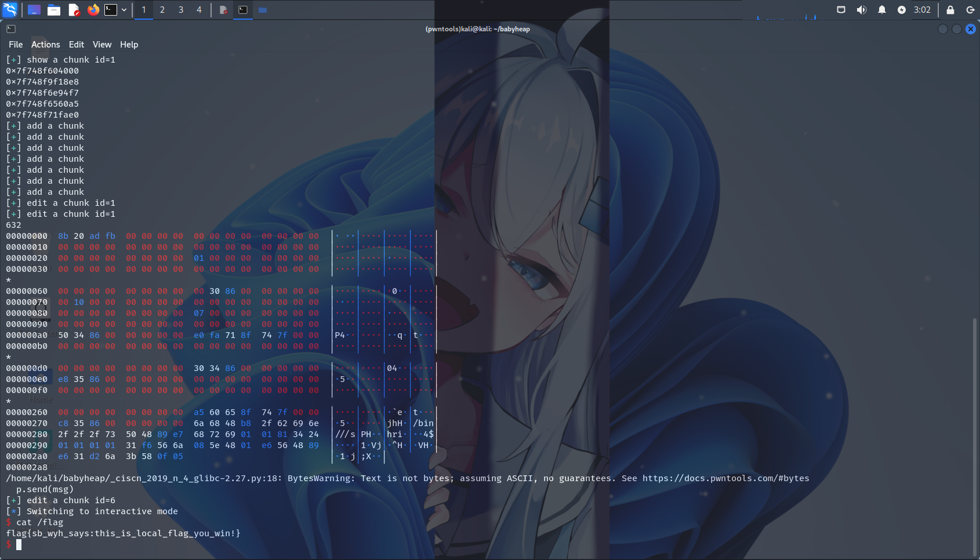
Task: Click the docs.pwntools.com URL in output
Action: [x=725, y=478]
